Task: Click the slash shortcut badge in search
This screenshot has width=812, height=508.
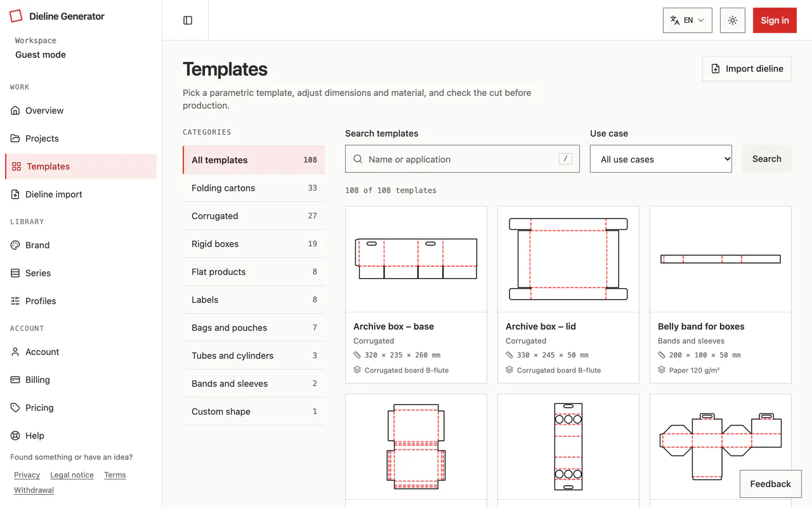Action: (565, 159)
